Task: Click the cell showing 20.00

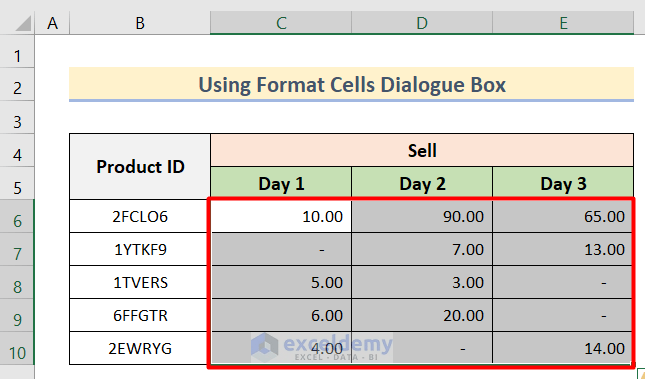Action: pyautogui.click(x=422, y=315)
